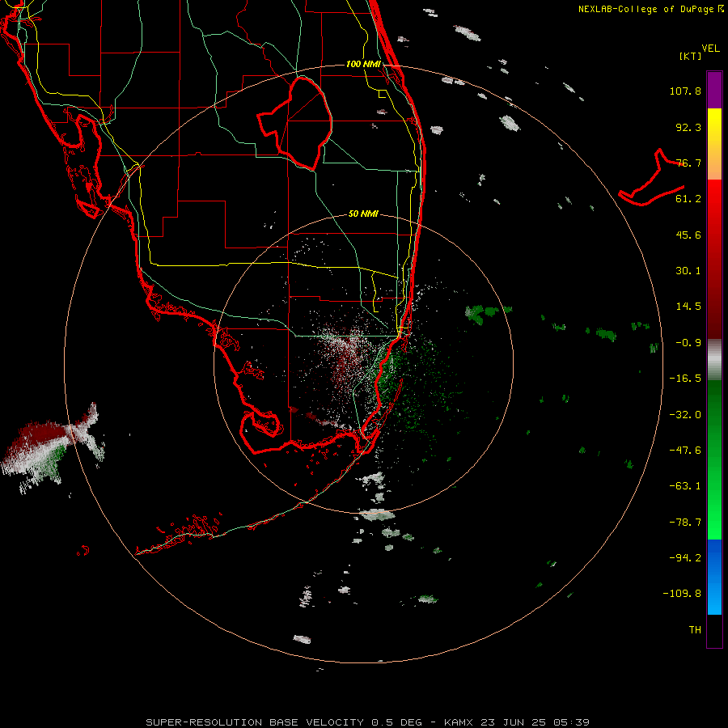Click the NEXLAB-College of DuPage credit text
728x728 pixels.
pos(650,9)
